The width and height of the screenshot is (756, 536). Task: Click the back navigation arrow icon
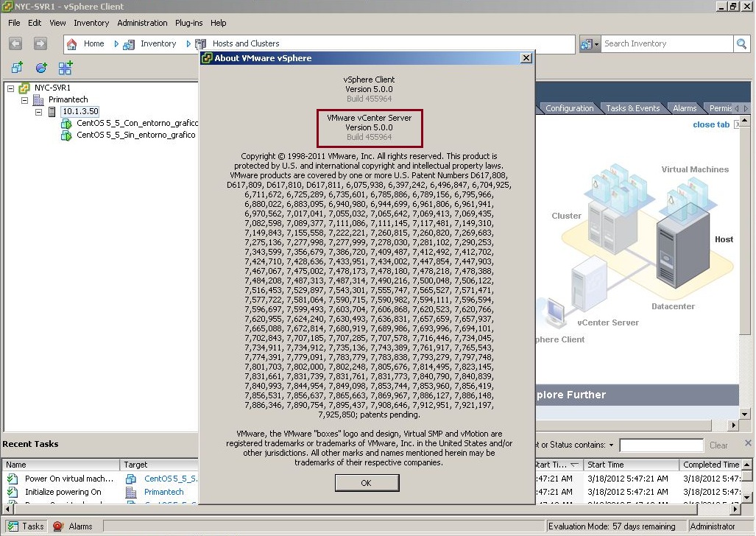pos(15,43)
